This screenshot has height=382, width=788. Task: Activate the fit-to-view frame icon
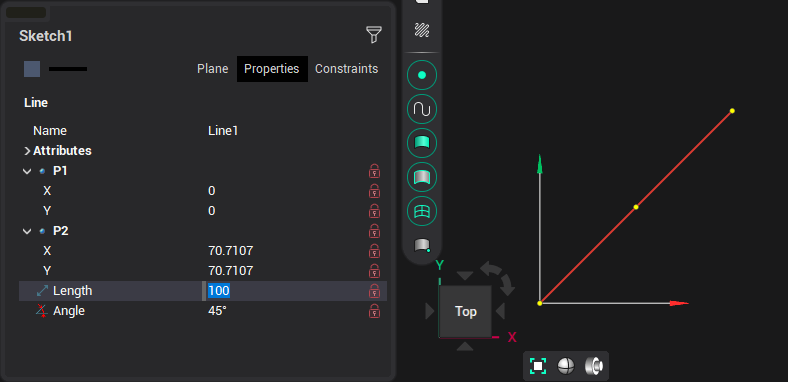tap(538, 366)
